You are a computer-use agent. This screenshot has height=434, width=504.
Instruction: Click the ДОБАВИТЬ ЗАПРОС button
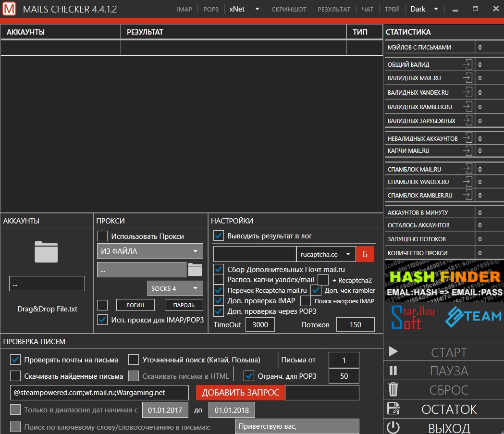point(240,393)
